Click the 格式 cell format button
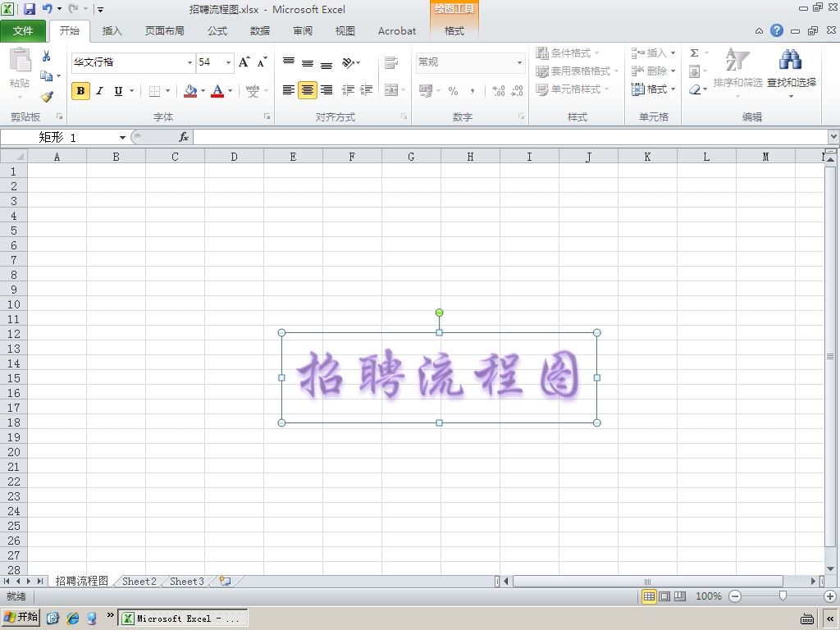840x630 pixels. coord(654,89)
